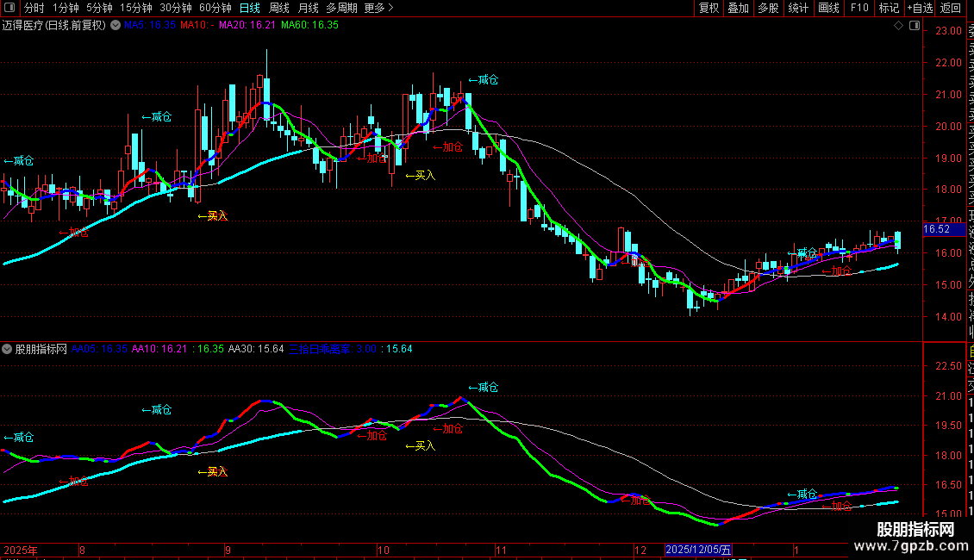Toggle the left sidebar panel icon
Image resolution: width=974 pixels, height=560 pixels.
(x=9, y=8)
